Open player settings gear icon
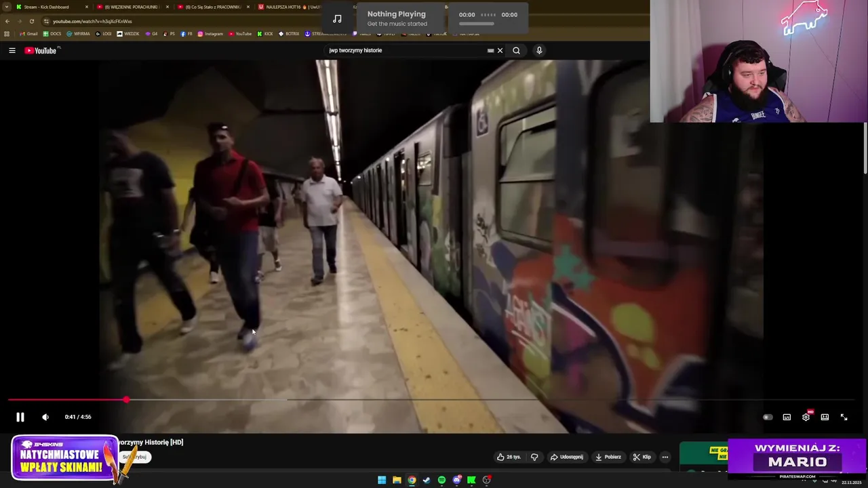The height and width of the screenshot is (488, 868). (806, 417)
